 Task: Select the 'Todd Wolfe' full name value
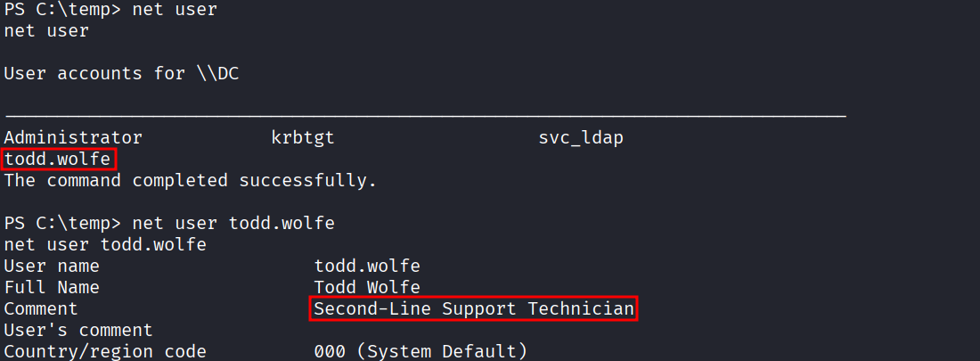click(367, 287)
